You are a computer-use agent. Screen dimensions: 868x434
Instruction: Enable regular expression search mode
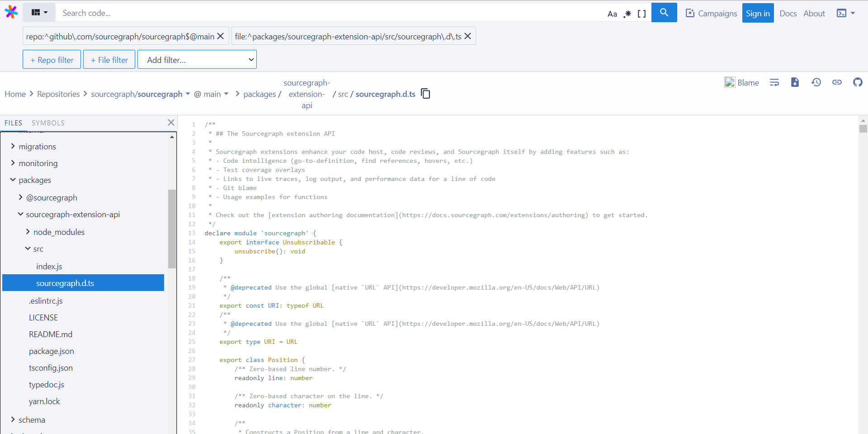point(627,13)
